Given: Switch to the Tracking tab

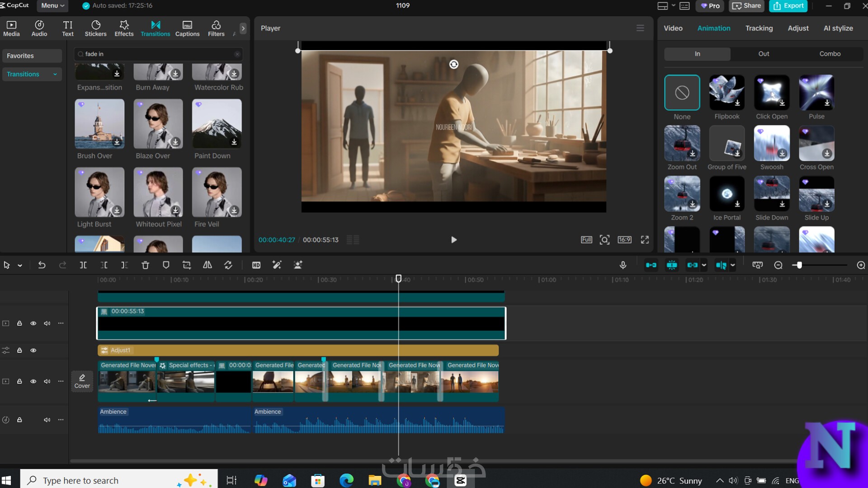Looking at the screenshot, I should tap(759, 28).
